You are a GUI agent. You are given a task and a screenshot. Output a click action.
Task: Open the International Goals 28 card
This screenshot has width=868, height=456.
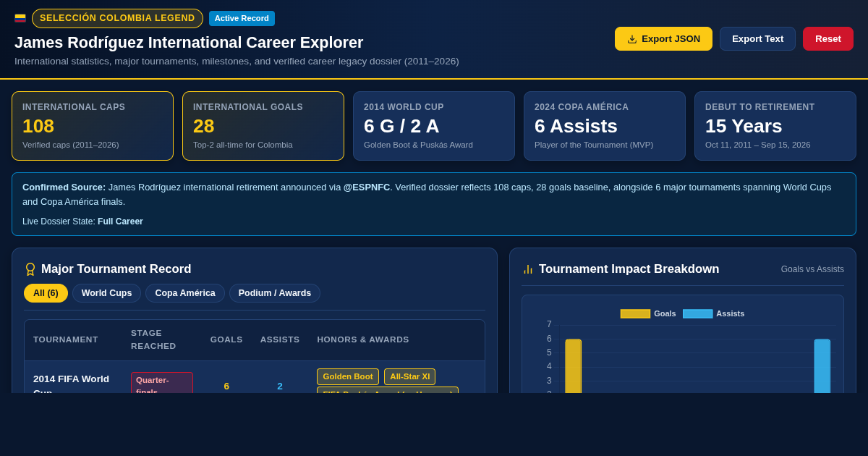click(263, 126)
